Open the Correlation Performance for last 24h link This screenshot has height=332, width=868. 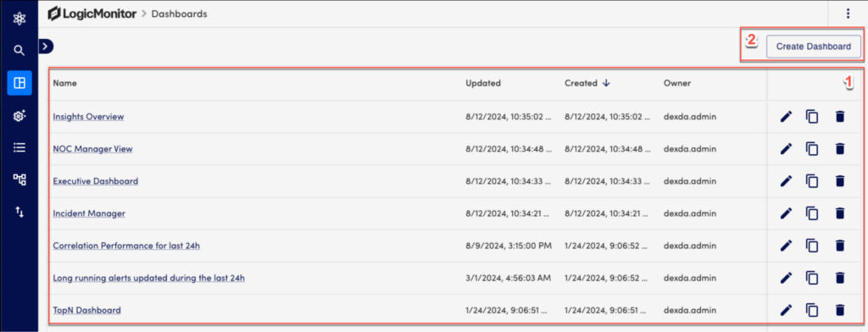(126, 246)
